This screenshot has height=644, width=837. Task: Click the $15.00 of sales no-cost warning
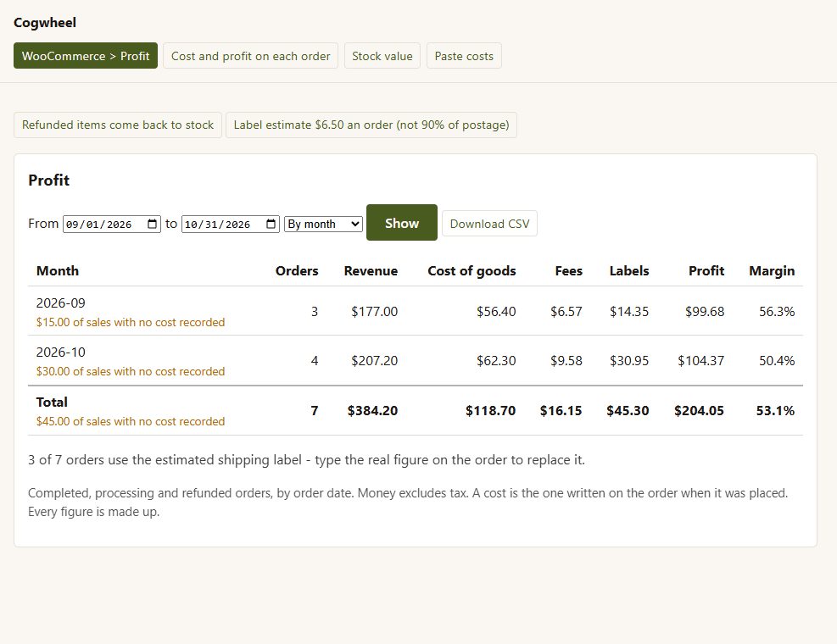(131, 322)
